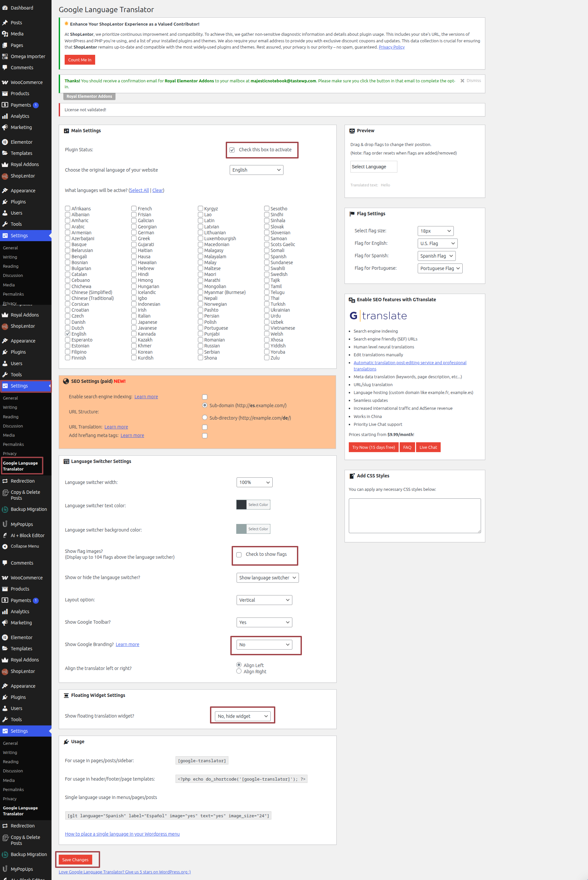Click the Save Changes button
This screenshot has width=588, height=880.
point(75,860)
